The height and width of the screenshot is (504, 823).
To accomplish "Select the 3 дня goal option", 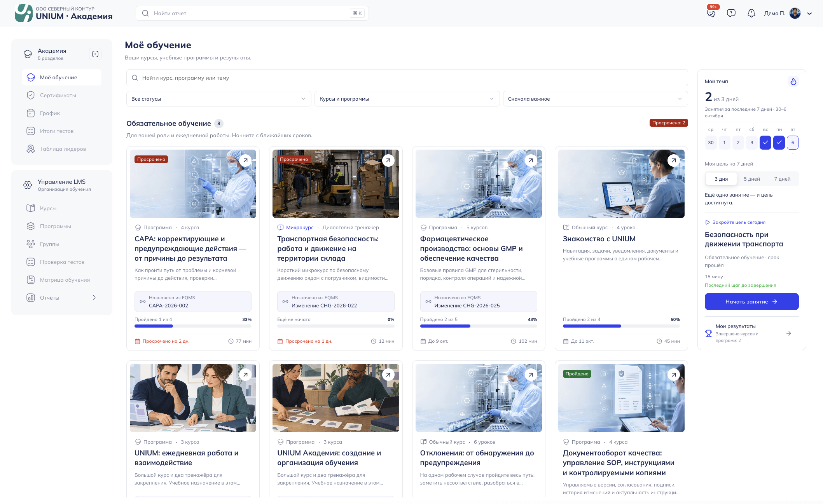I will (721, 179).
